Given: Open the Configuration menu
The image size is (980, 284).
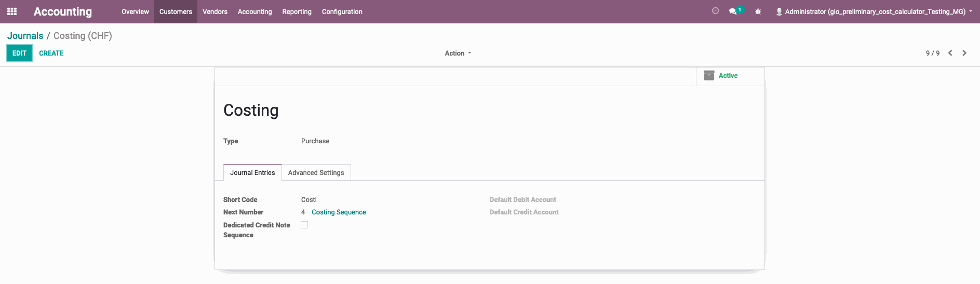Looking at the screenshot, I should [x=342, y=11].
